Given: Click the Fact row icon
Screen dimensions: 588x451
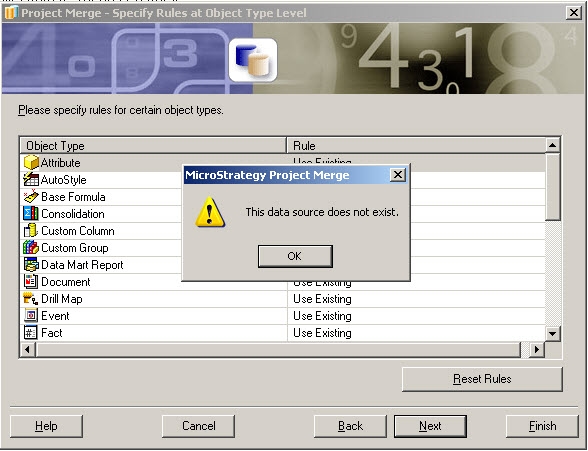Looking at the screenshot, I should 31,333.
